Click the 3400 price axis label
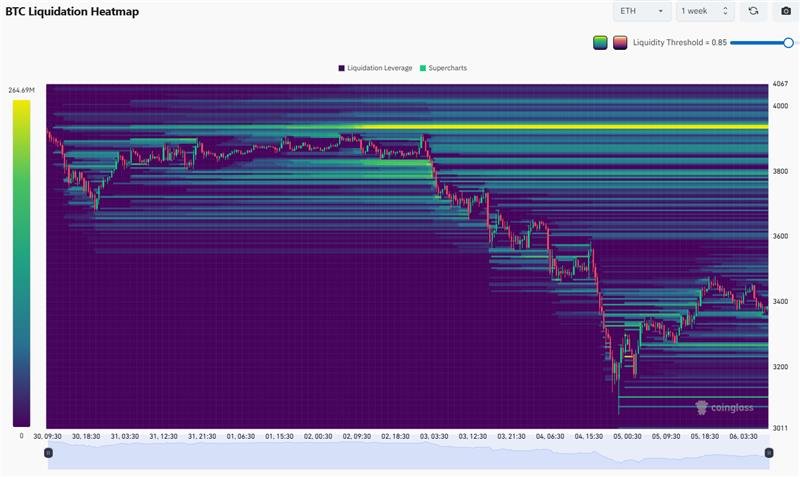 (780, 302)
